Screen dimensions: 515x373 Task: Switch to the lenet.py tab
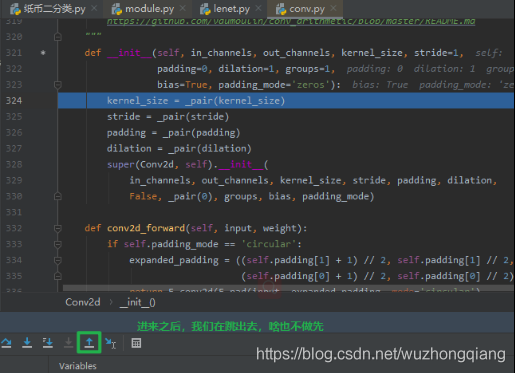pos(232,9)
